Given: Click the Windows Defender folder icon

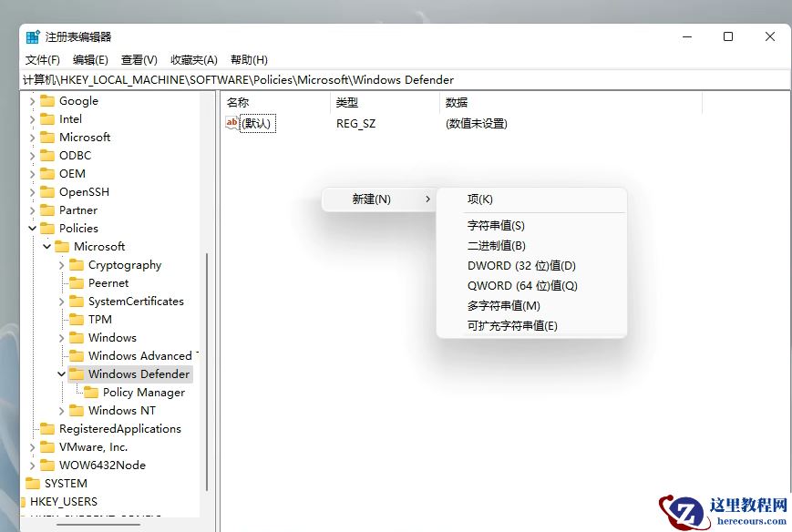Looking at the screenshot, I should point(77,373).
